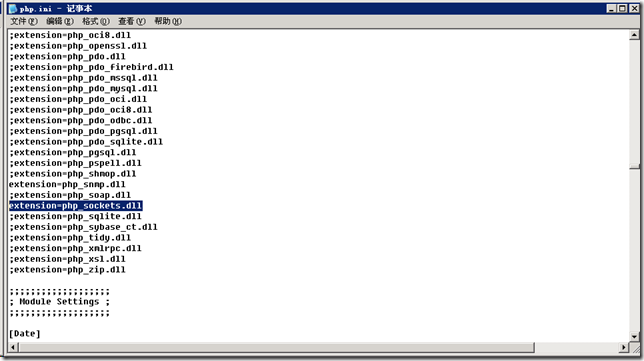Click the line ;extension=php_sqlite.dll
This screenshot has height=361, width=644.
75,216
